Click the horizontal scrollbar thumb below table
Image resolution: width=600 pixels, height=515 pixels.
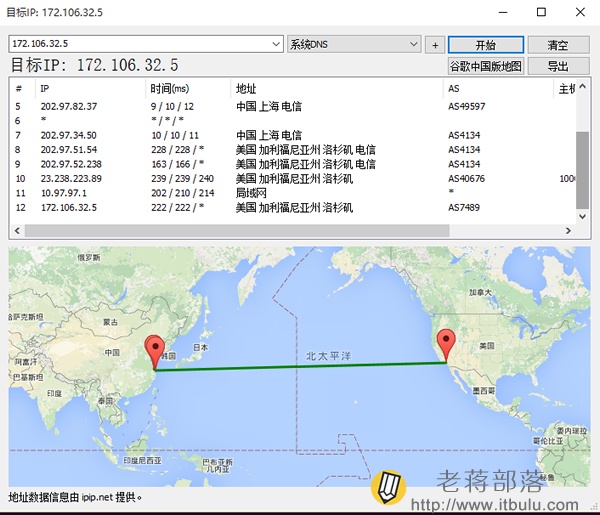coord(237,231)
